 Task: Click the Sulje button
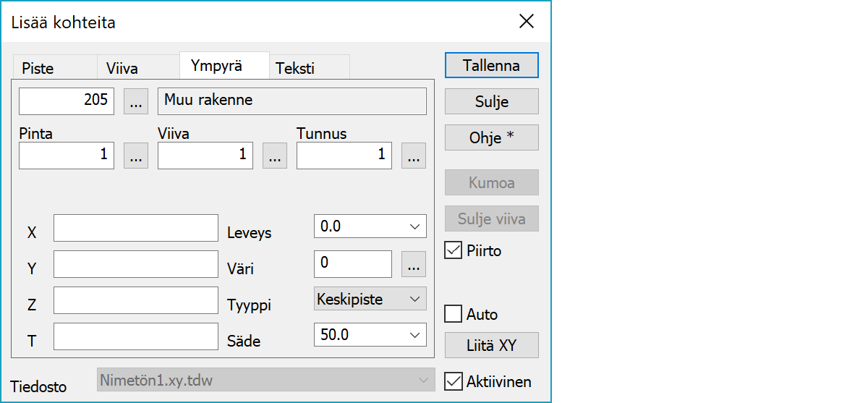coord(491,101)
